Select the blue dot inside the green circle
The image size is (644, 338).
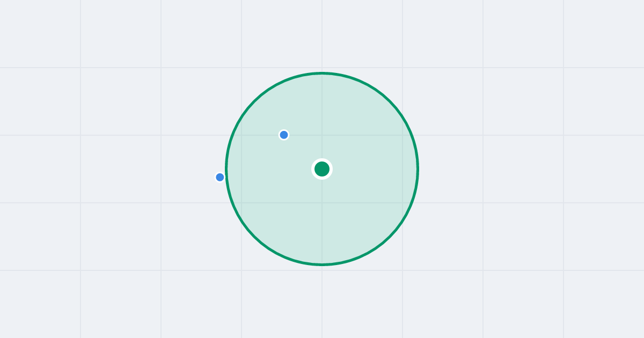pos(284,135)
